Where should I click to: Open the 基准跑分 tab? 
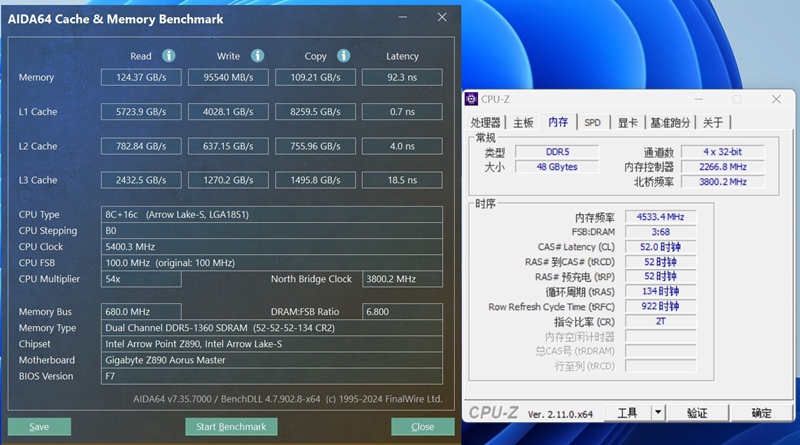(x=670, y=122)
